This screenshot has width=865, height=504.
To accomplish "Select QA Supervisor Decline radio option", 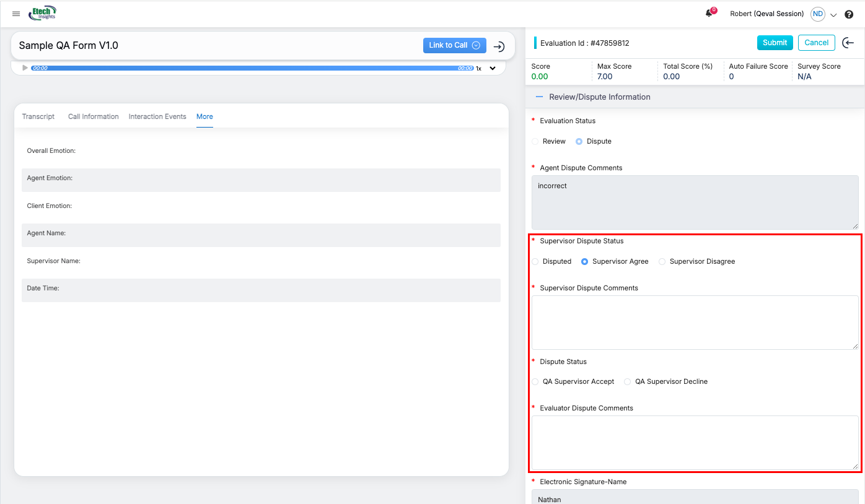I will point(627,382).
